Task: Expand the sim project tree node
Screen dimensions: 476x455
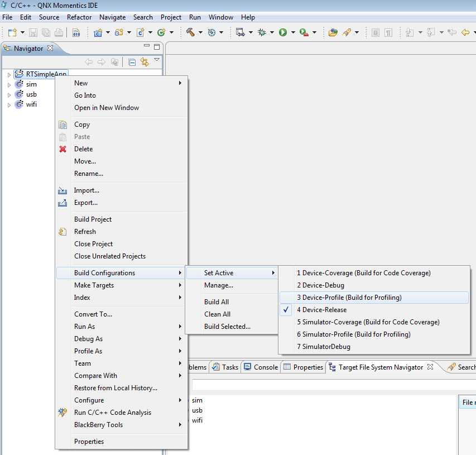Action: coord(9,85)
